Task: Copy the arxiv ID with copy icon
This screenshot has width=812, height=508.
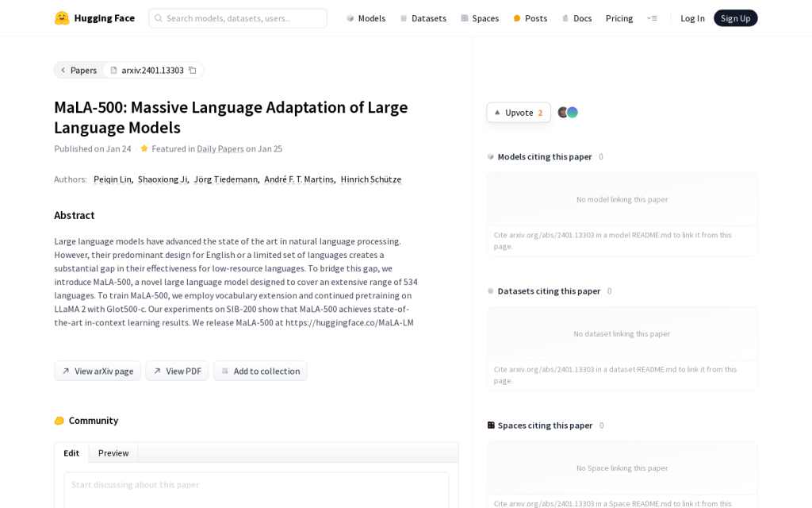Action: [x=192, y=70]
